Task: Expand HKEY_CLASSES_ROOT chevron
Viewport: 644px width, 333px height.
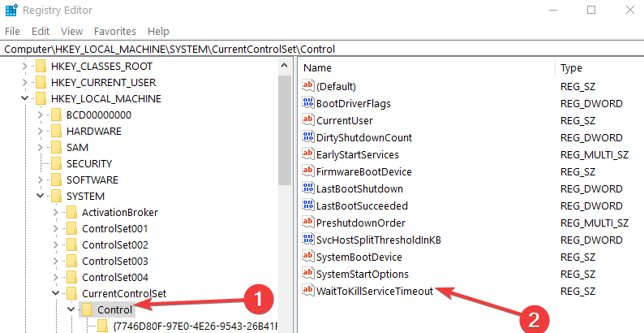Action: [24, 66]
